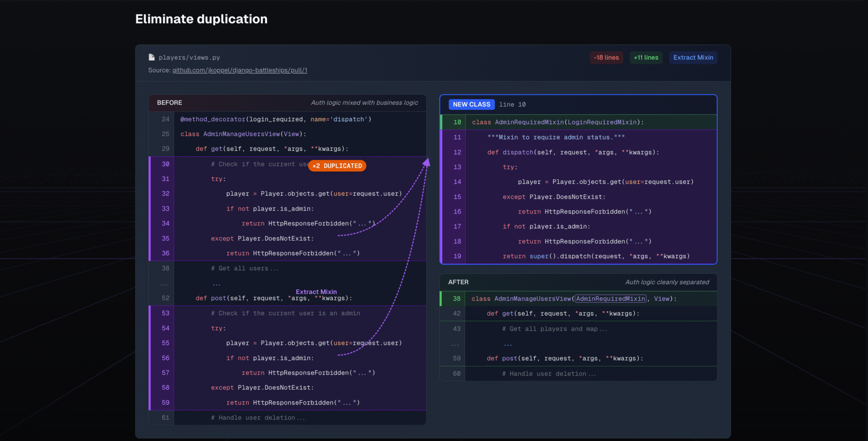Click the players/views.py file name
Viewport: 868px width, 441px height.
click(x=189, y=58)
